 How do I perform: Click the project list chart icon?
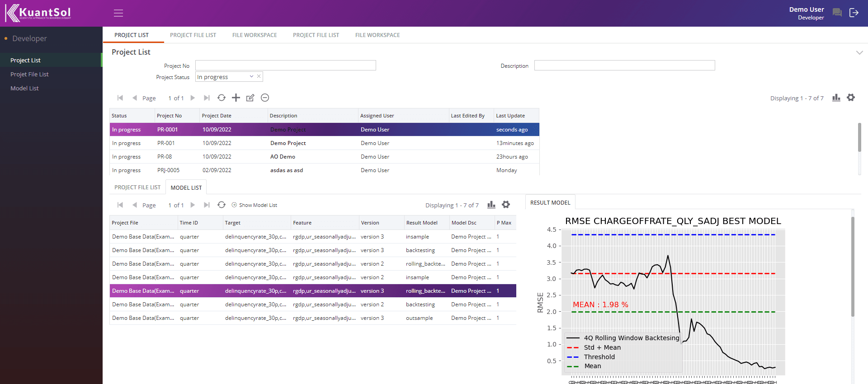(x=836, y=98)
